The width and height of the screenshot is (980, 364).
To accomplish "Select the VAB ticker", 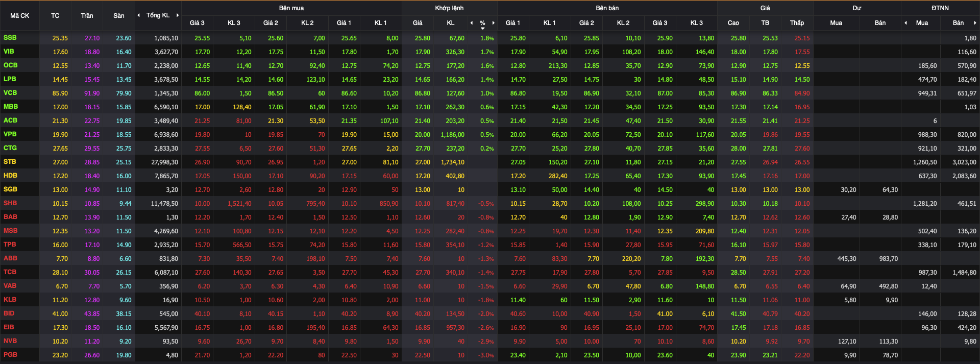I will (10, 286).
